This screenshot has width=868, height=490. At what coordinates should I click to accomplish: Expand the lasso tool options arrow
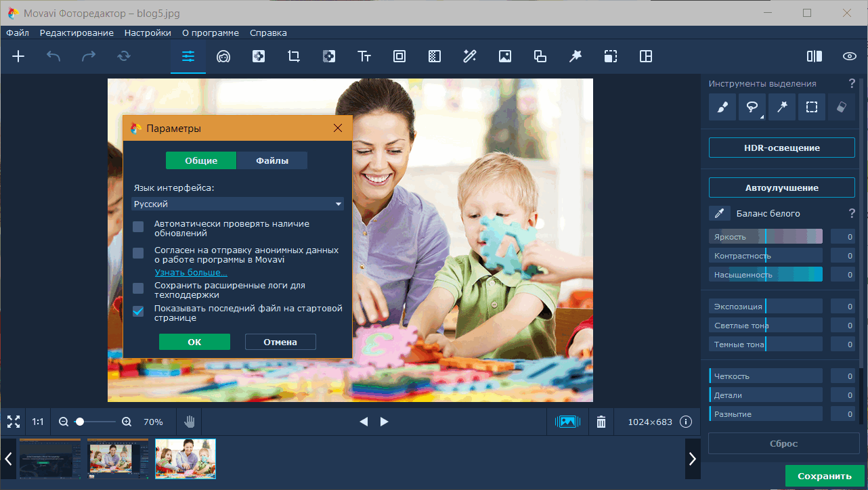762,118
